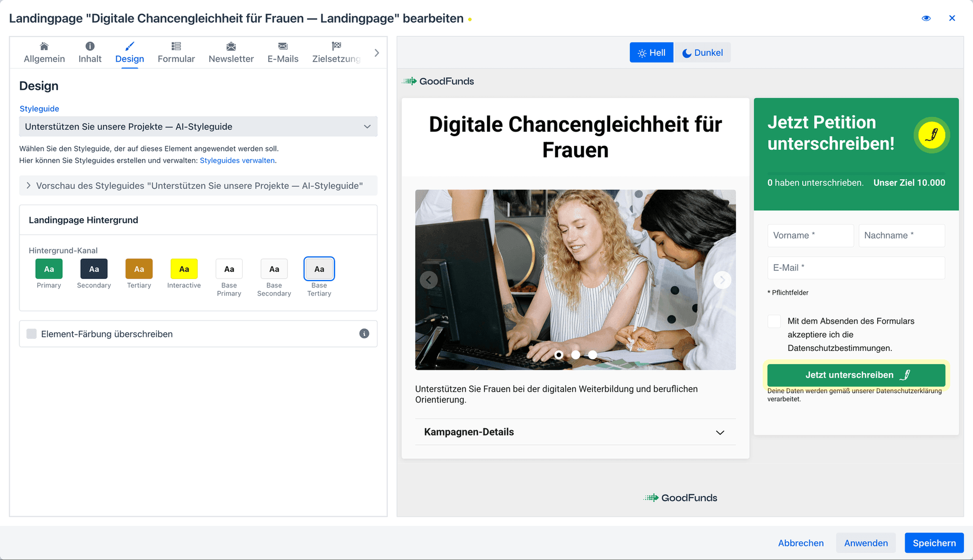Expand the Kampagnen-Details accordion

click(x=575, y=432)
